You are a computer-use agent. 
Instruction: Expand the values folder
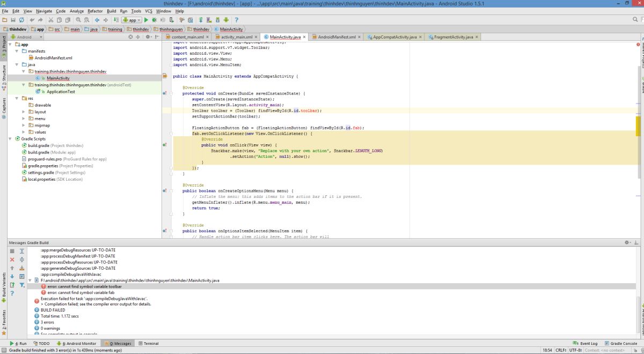pyautogui.click(x=24, y=132)
